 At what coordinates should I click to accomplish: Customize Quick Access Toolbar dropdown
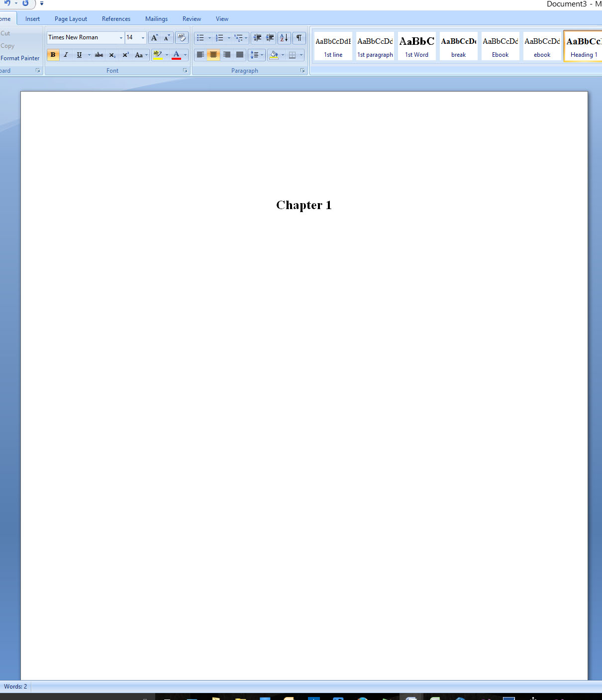point(42,3)
